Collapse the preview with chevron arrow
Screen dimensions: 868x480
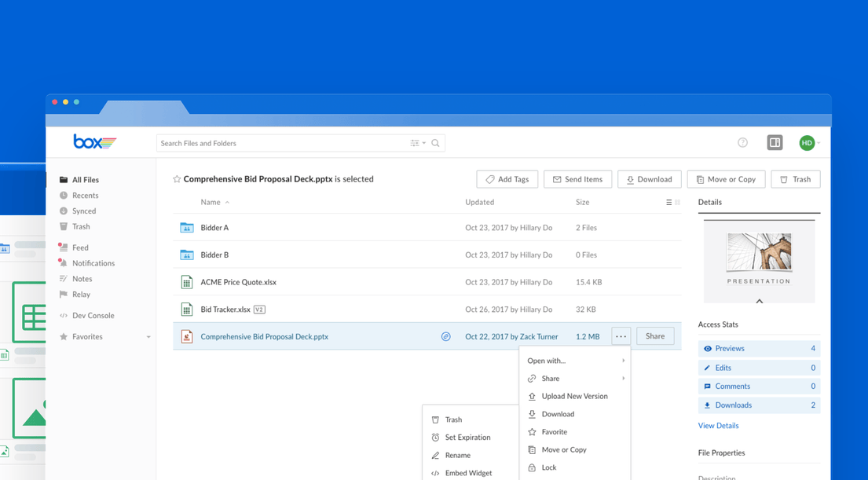pyautogui.click(x=760, y=301)
